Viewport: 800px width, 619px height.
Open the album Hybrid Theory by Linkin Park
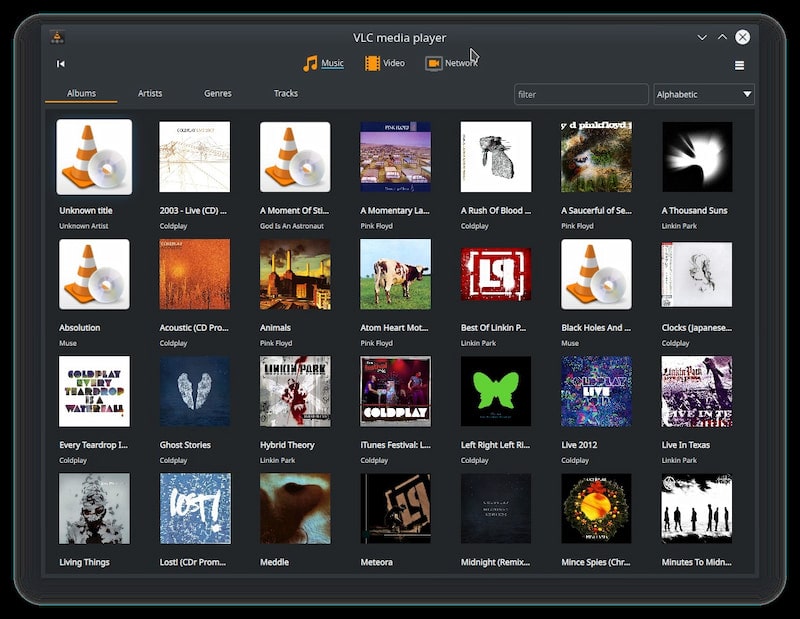point(295,390)
